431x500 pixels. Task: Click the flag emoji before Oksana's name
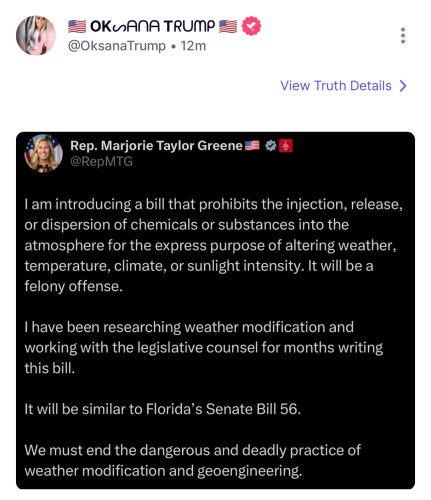pos(77,26)
